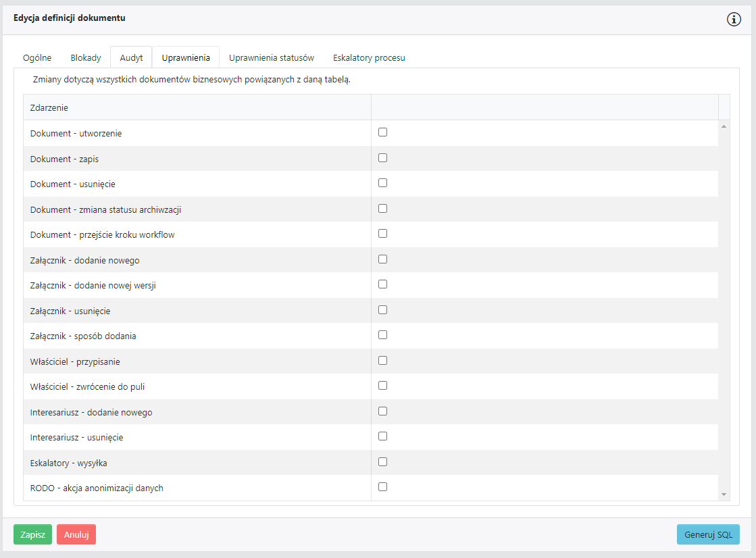This screenshot has height=558, width=756.
Task: Click the red Anuluj button
Action: [76, 534]
